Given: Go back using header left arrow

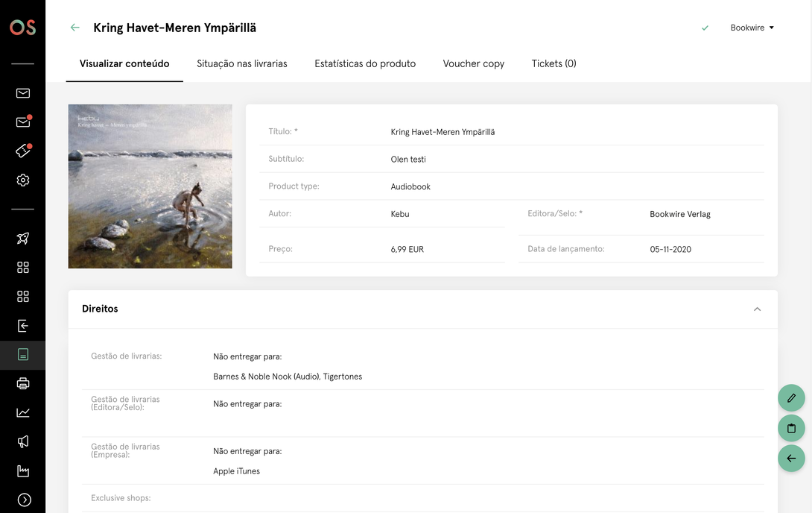Looking at the screenshot, I should pos(75,28).
